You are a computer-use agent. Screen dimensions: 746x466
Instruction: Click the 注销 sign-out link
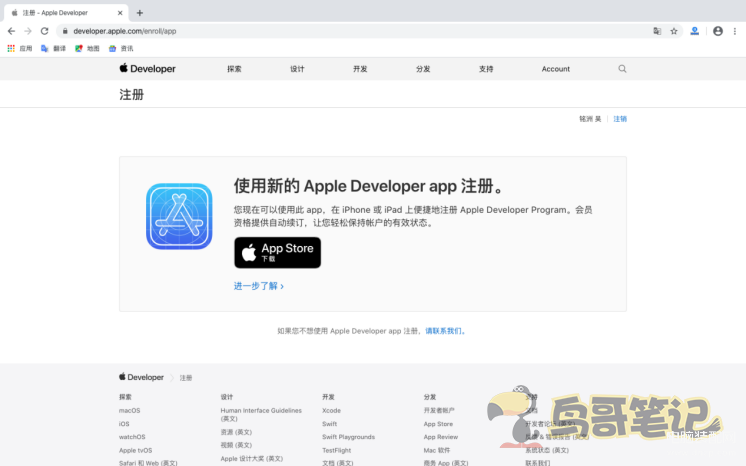(620, 119)
